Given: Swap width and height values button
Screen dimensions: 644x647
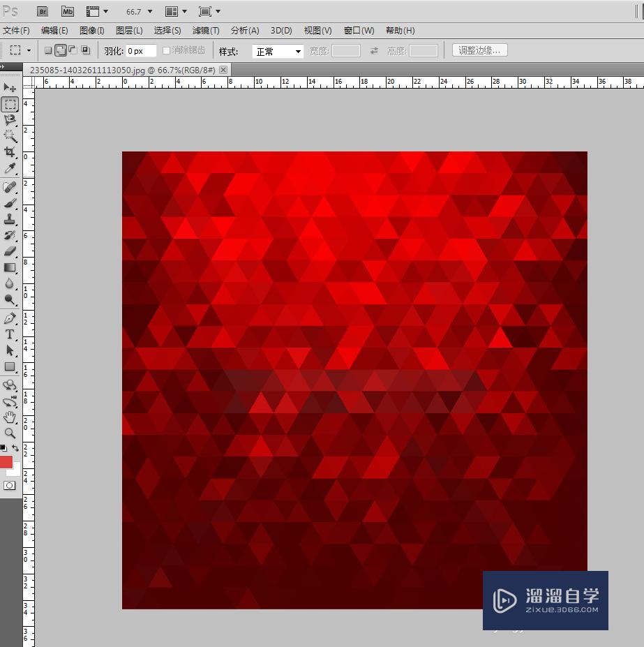Looking at the screenshot, I should tap(374, 51).
